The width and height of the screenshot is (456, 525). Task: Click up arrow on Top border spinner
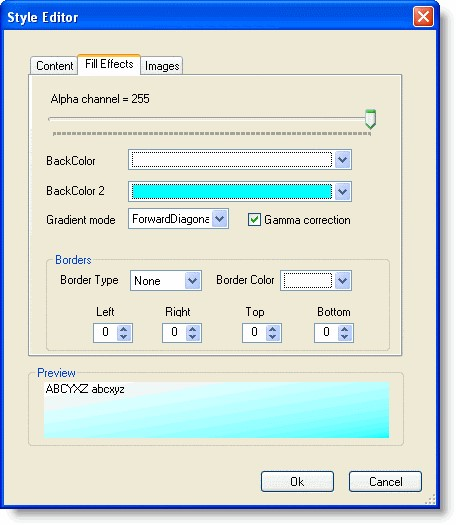click(273, 329)
